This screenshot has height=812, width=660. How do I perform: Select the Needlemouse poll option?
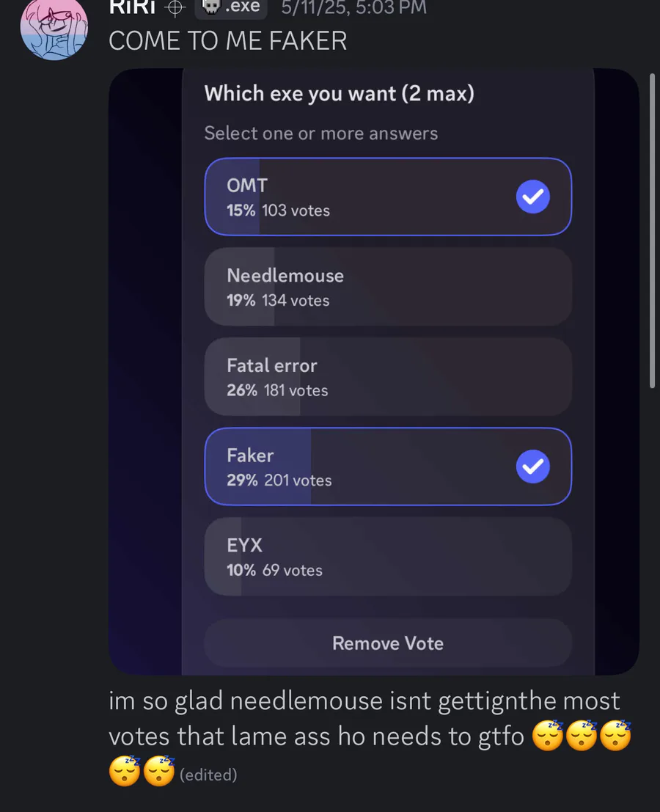388,287
